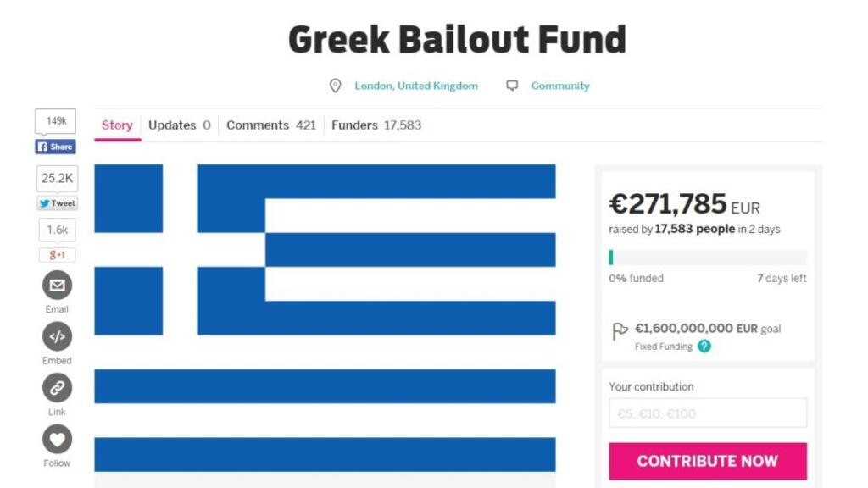Viewport: 868px width, 488px height.
Task: Open the Updates tab
Action: 179,125
